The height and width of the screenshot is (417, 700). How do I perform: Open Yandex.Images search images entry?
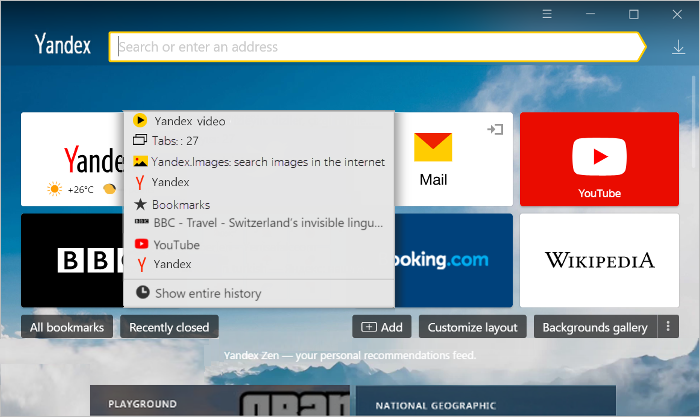point(259,162)
